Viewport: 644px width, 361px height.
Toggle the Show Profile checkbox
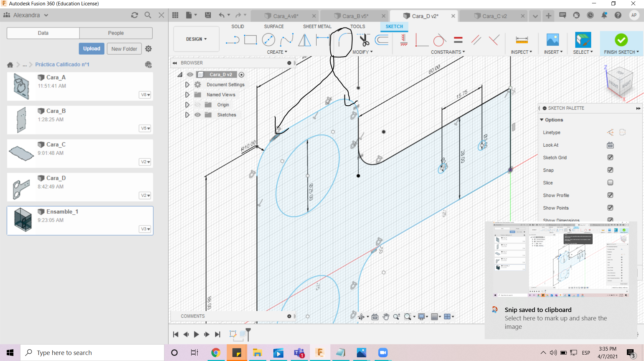(x=610, y=195)
